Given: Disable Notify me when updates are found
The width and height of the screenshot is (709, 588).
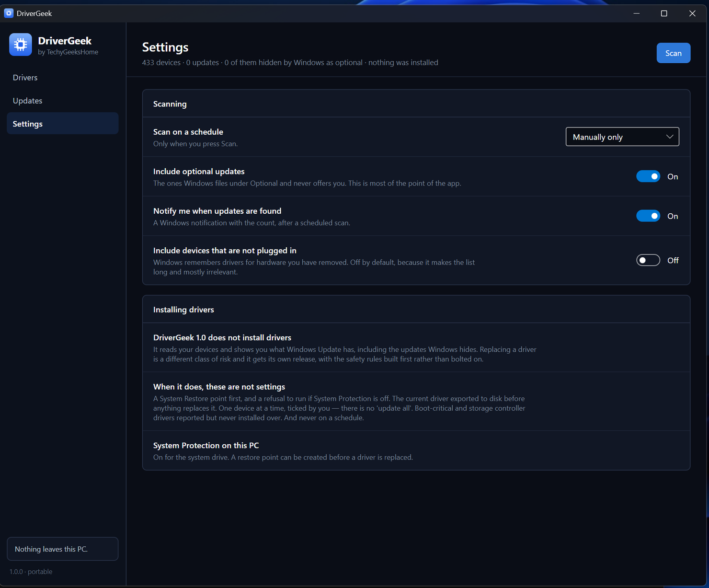Looking at the screenshot, I should (x=648, y=216).
